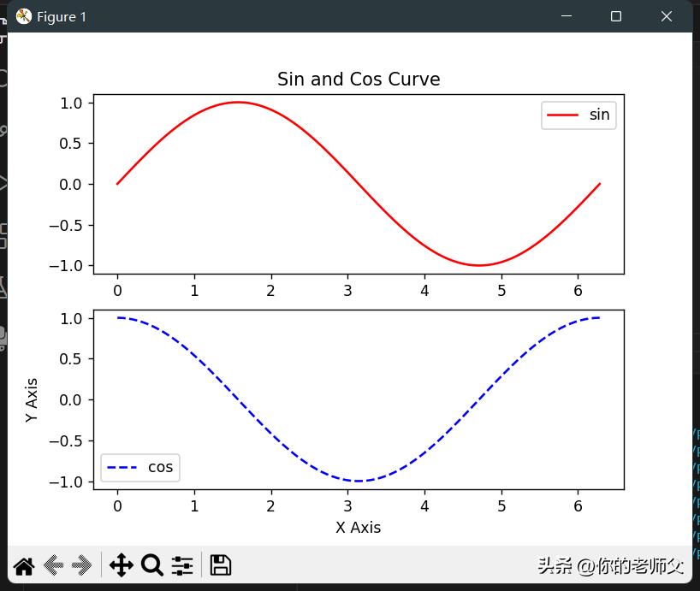700x591 pixels.
Task: Click the Sin and Cos Curve title
Action: [358, 79]
